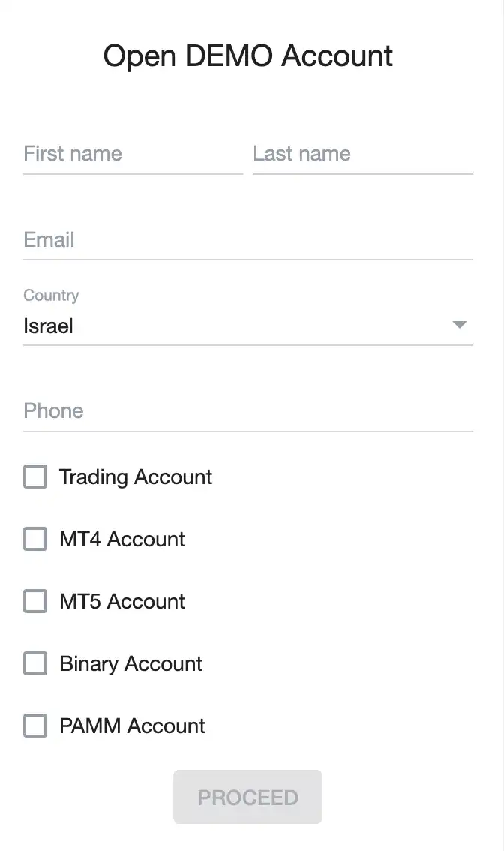504x851 pixels.
Task: Click the 'MT5 Account' label text
Action: pyautogui.click(x=122, y=602)
